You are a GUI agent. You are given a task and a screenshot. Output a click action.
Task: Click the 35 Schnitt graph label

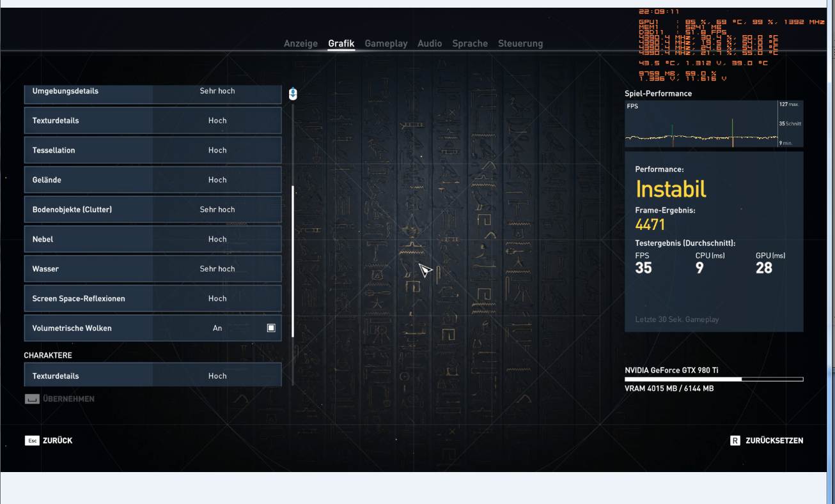pos(790,124)
